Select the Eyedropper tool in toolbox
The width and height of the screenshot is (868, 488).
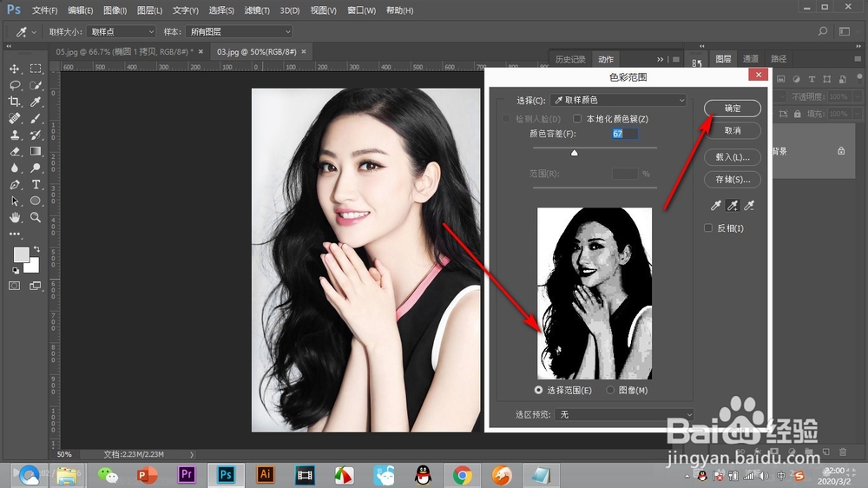point(36,102)
